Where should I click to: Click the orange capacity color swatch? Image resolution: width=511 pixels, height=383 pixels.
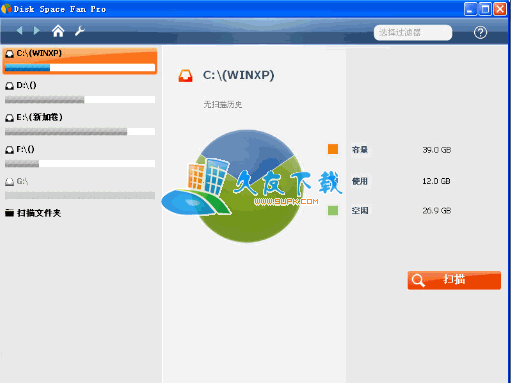click(333, 149)
